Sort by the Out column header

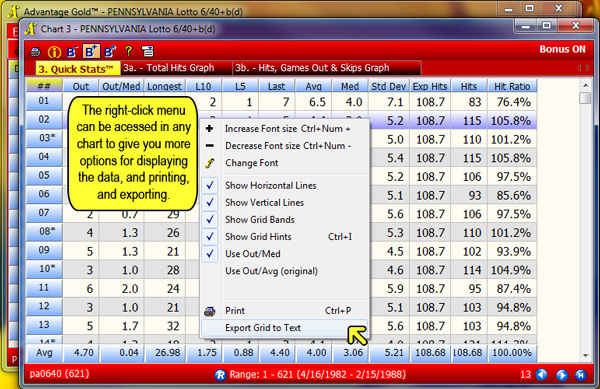(x=81, y=86)
